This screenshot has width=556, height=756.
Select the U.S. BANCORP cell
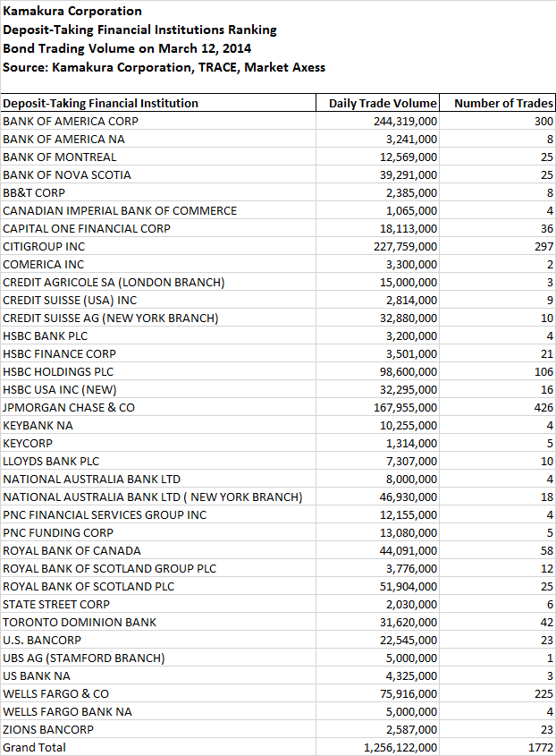pyautogui.click(x=158, y=640)
